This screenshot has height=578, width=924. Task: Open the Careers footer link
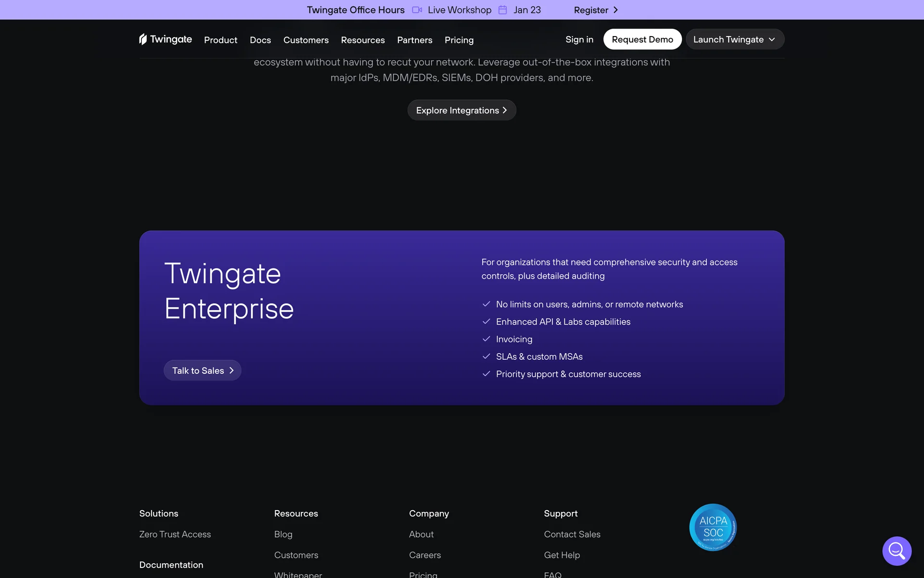click(424, 555)
